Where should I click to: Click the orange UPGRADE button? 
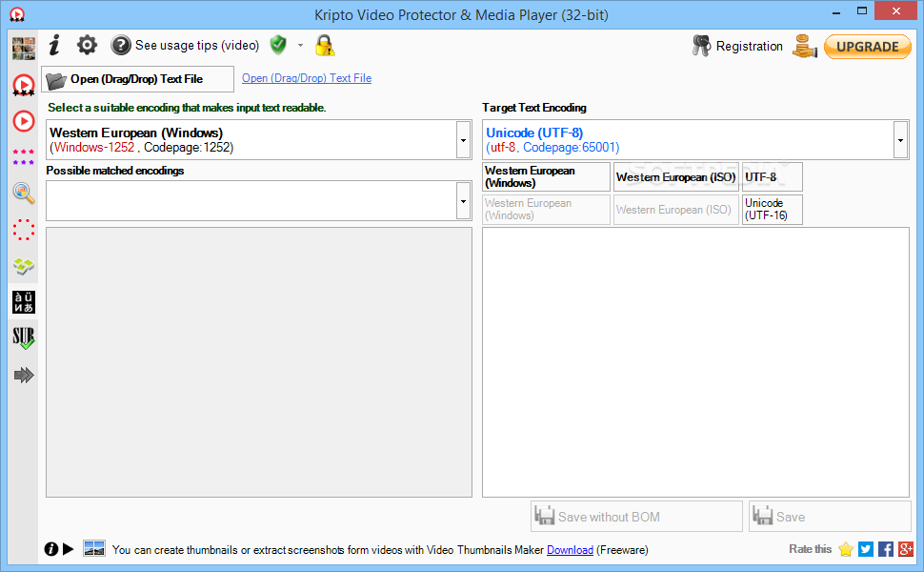point(868,47)
